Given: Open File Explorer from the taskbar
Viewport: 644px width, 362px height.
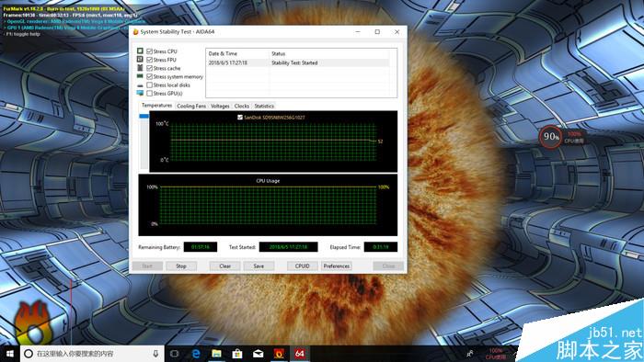Looking at the screenshot, I should (x=216, y=354).
